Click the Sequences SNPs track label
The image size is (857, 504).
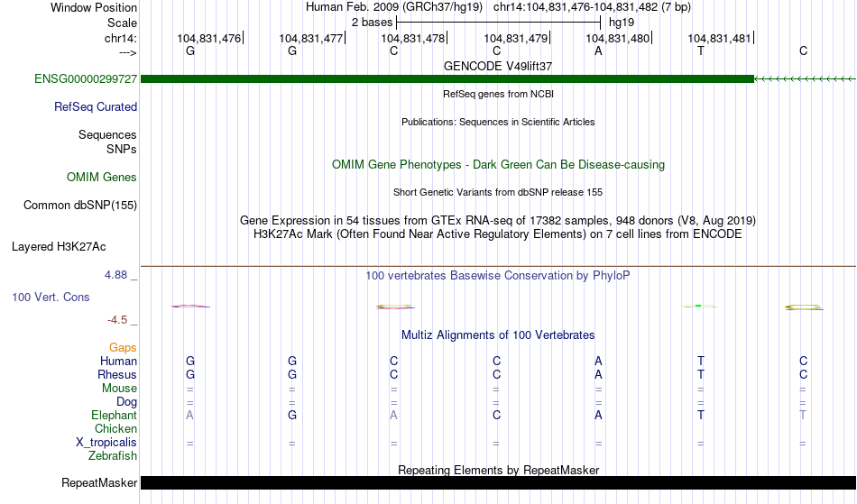pos(107,142)
